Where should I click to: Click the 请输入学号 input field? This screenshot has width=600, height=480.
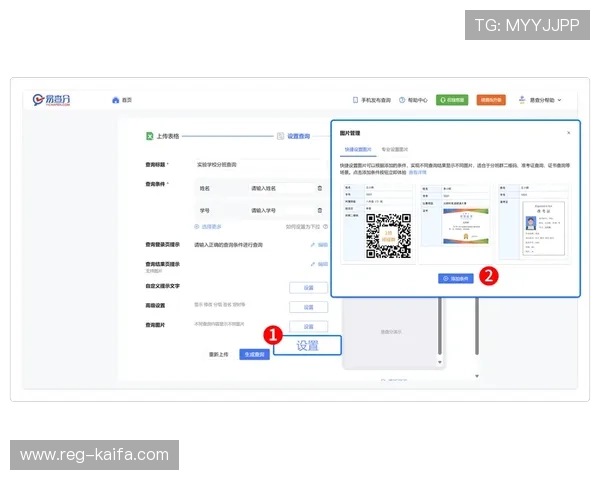coord(281,211)
